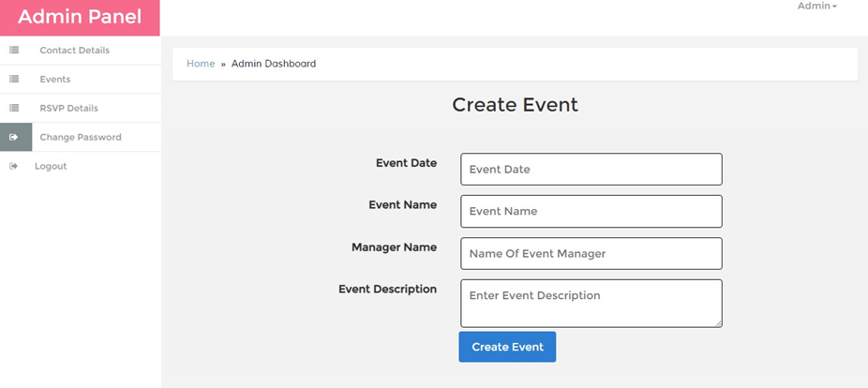Click the Event Description textarea resize handle

tap(717, 322)
